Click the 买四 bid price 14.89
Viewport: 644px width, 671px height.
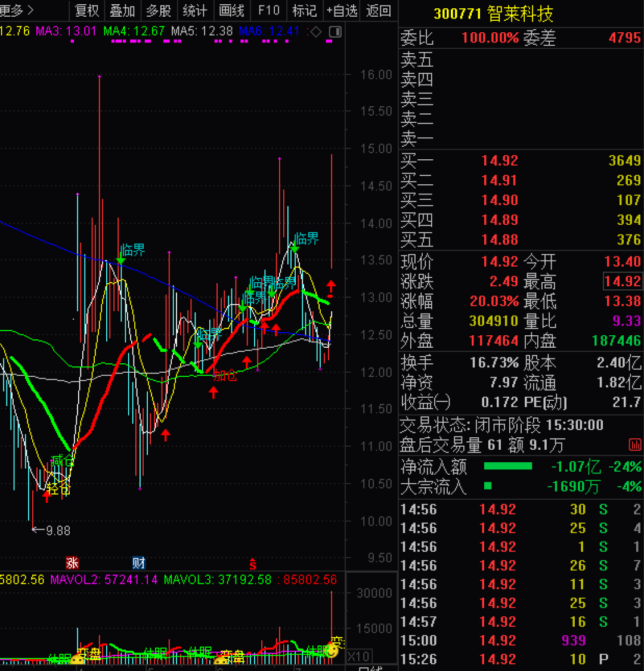click(500, 219)
